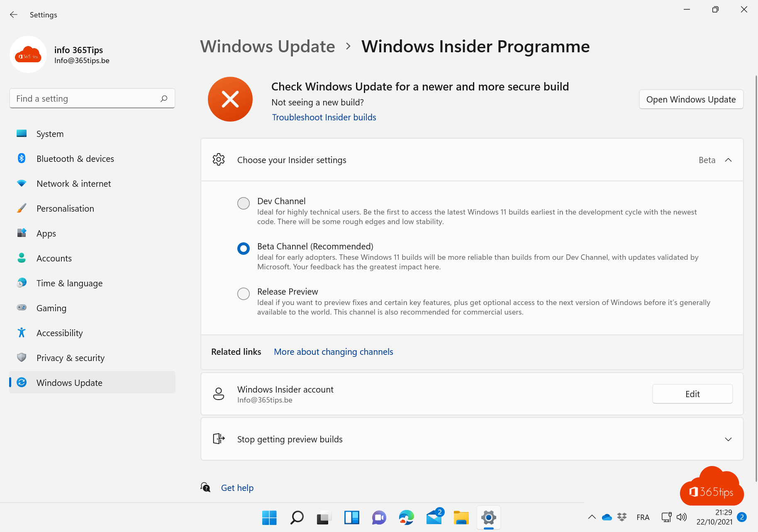Image resolution: width=758 pixels, height=532 pixels.
Task: Open Personalisation settings
Action: [92, 208]
